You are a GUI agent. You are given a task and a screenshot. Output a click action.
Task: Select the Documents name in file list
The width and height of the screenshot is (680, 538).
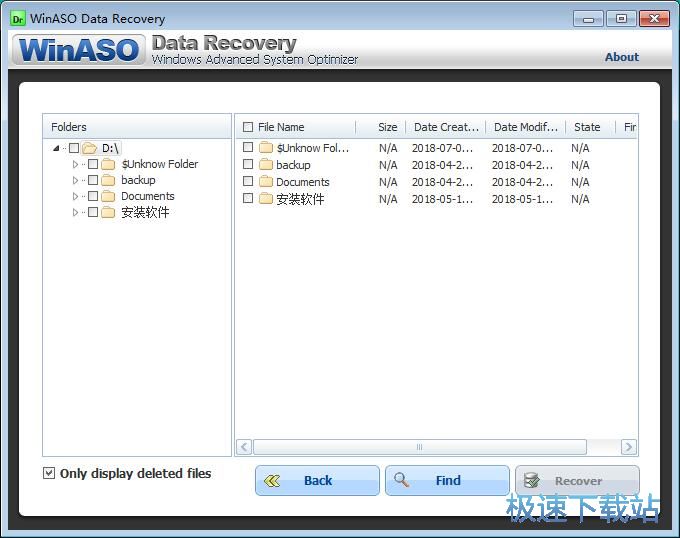coord(303,182)
